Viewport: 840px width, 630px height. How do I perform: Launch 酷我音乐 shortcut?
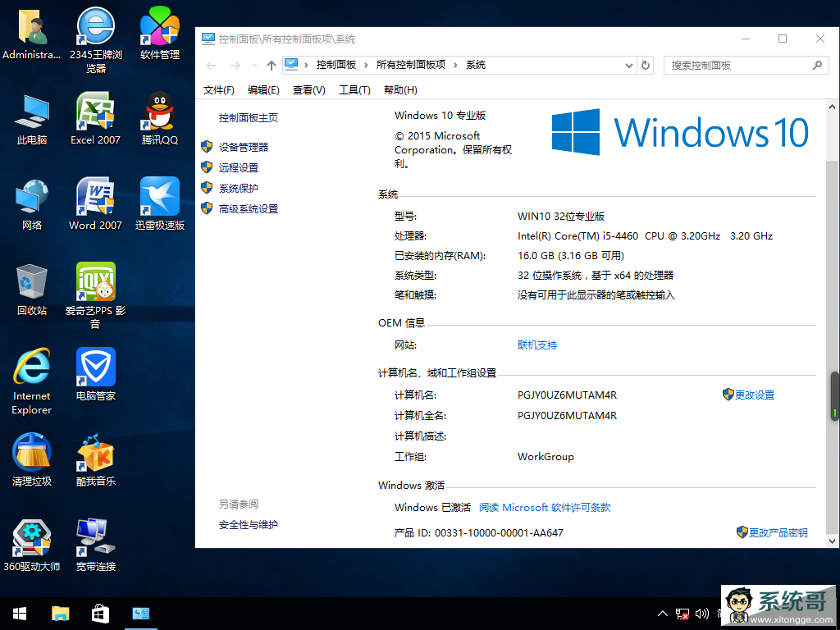95,461
